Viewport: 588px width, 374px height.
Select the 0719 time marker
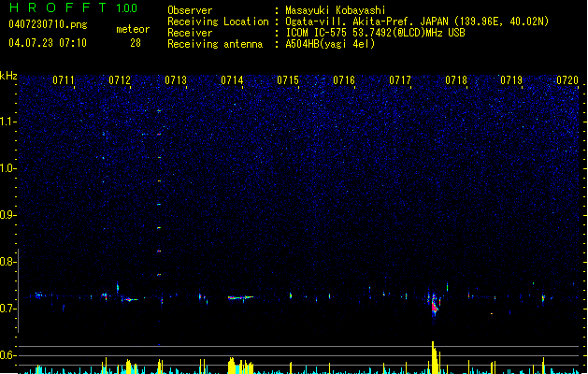(511, 80)
